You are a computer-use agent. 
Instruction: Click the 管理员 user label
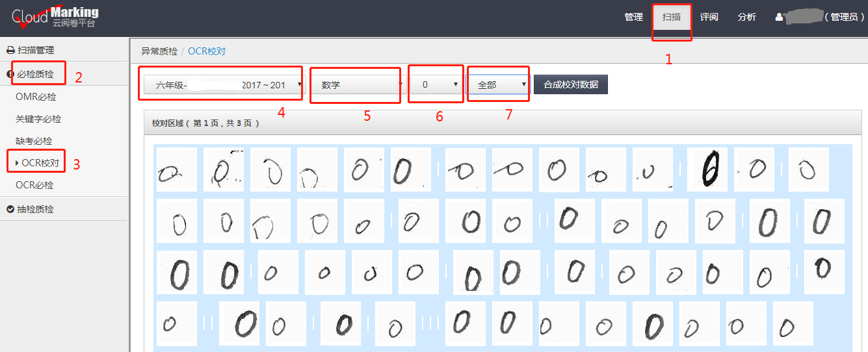point(845,18)
